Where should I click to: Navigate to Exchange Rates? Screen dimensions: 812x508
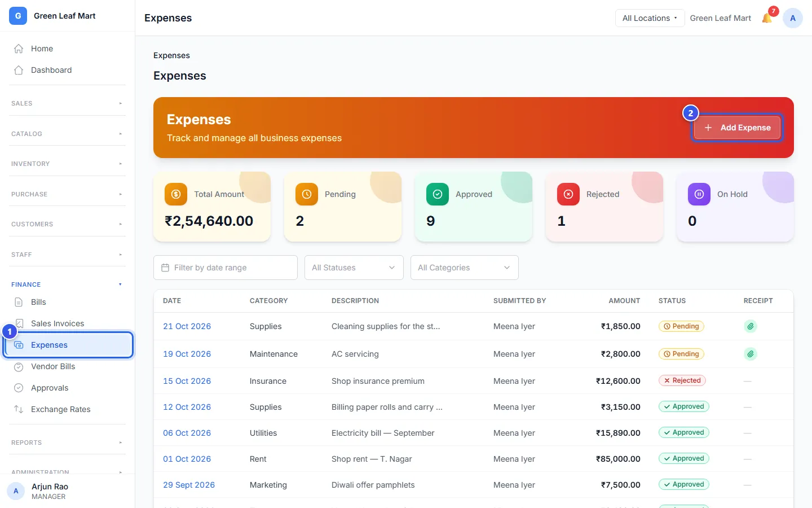pyautogui.click(x=68, y=409)
